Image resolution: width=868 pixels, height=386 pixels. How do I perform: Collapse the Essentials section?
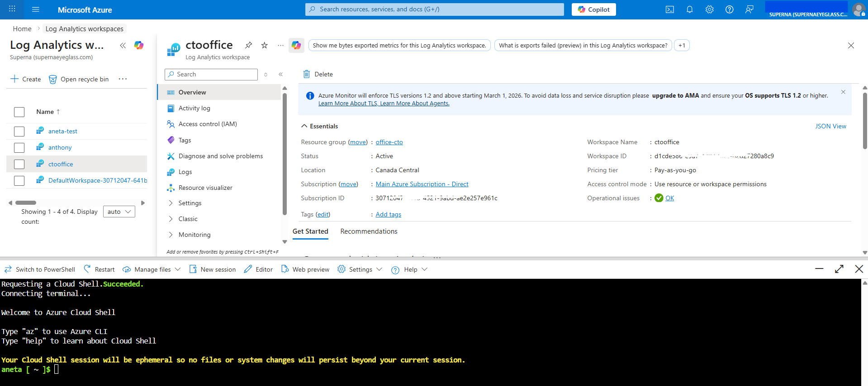(320, 126)
